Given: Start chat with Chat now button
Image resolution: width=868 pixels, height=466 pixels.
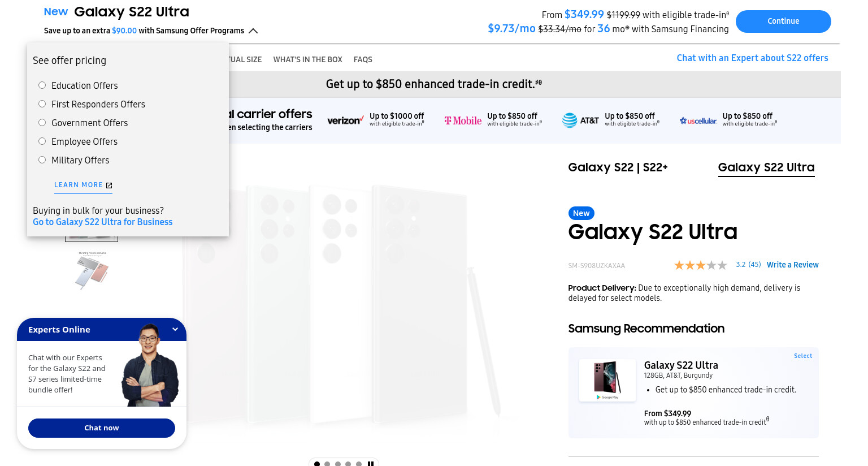Looking at the screenshot, I should pyautogui.click(x=102, y=428).
